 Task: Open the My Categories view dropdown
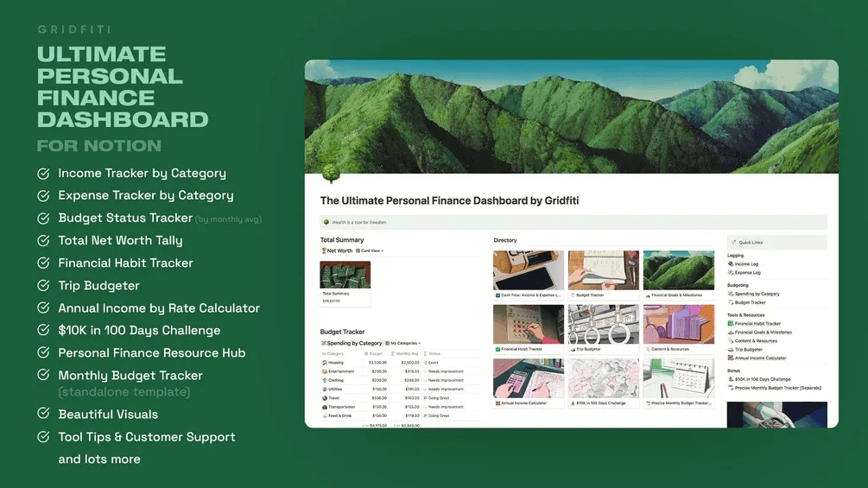403,343
